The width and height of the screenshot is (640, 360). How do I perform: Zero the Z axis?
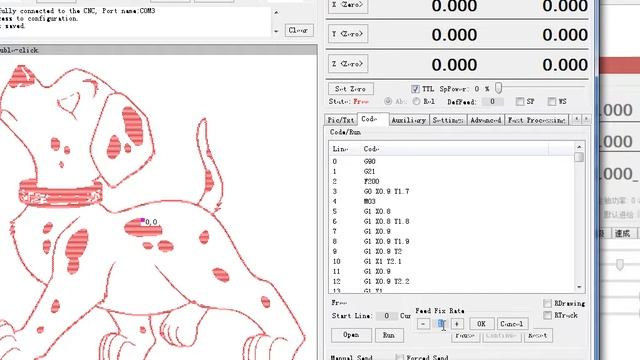tap(348, 64)
